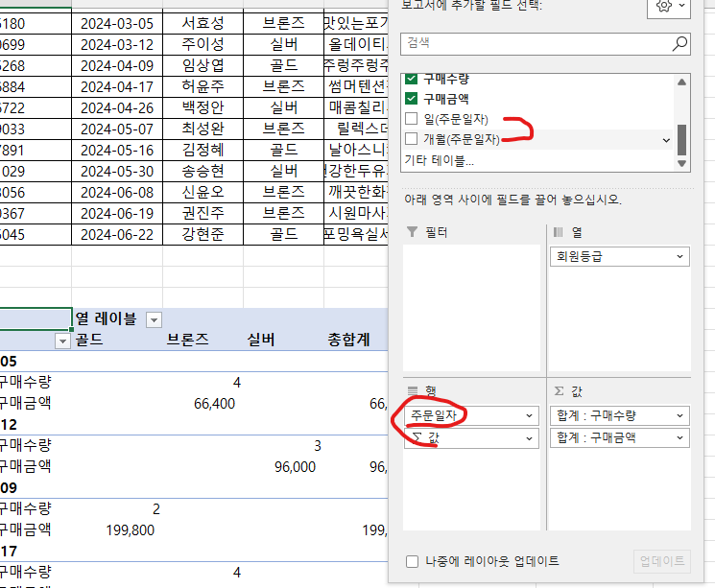Open the 합계 : 구매수량 value dropdown
Image resolution: width=715 pixels, height=588 pixels.
click(679, 415)
